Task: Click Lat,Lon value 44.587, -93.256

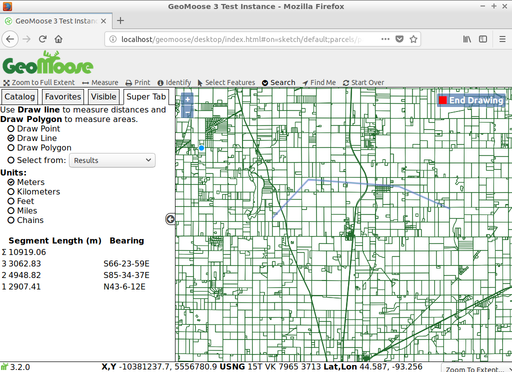Action: pos(390,367)
